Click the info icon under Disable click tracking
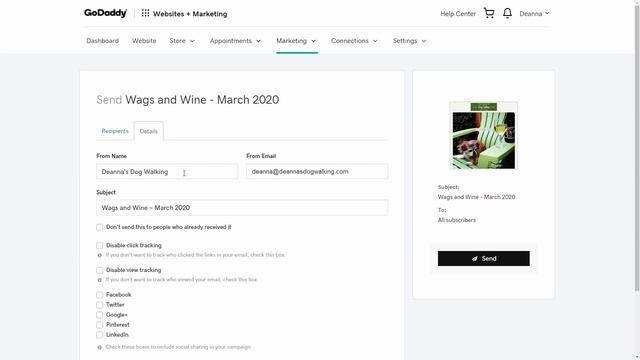This screenshot has height=360, width=640. click(100, 255)
